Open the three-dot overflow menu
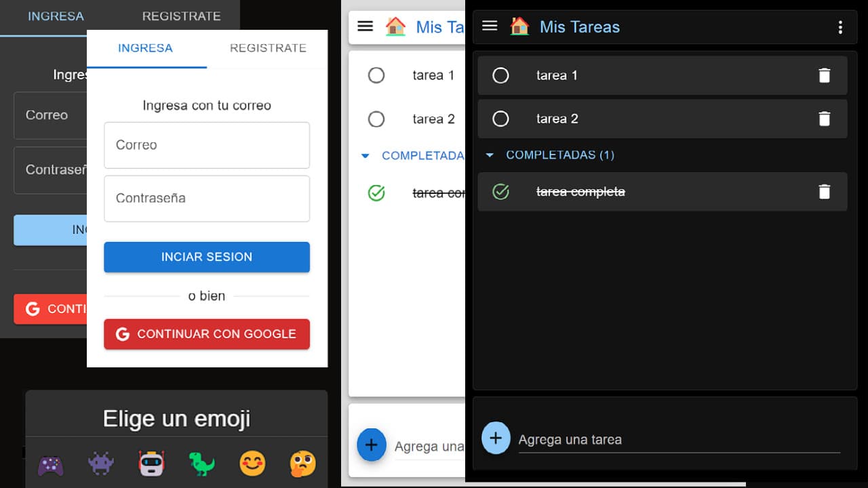The image size is (868, 488). pyautogui.click(x=841, y=27)
